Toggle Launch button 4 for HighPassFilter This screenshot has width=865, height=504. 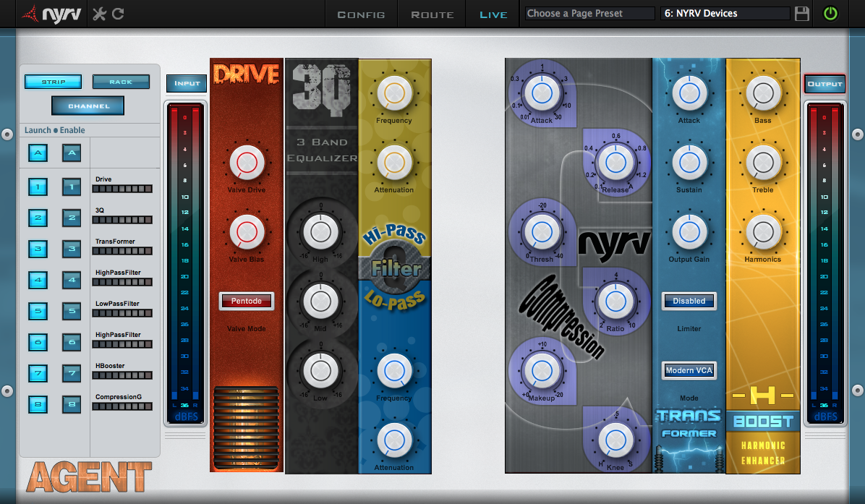point(38,280)
